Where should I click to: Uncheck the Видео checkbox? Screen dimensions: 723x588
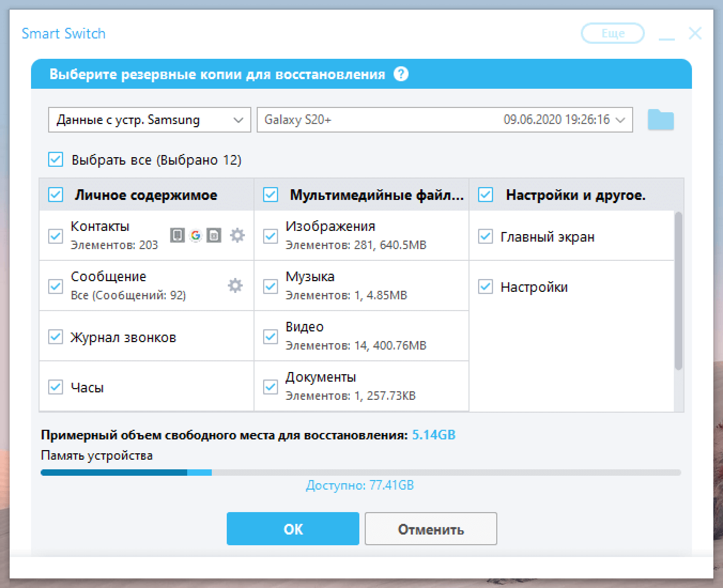(271, 336)
